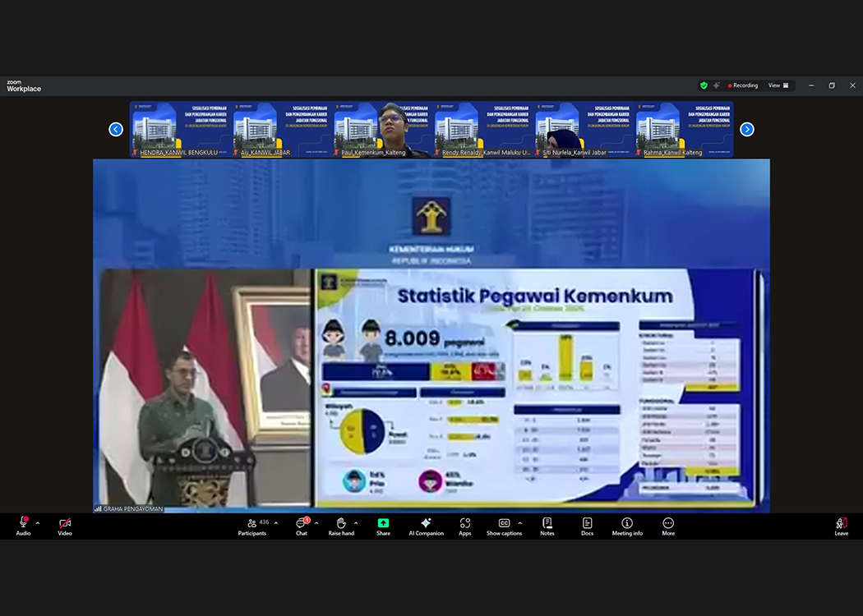Viewport: 863px width, 616px height.
Task: Open meeting Notes
Action: click(x=547, y=526)
